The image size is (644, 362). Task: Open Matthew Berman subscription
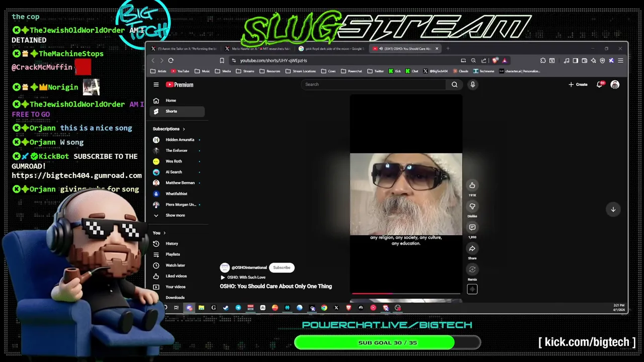coord(177,183)
